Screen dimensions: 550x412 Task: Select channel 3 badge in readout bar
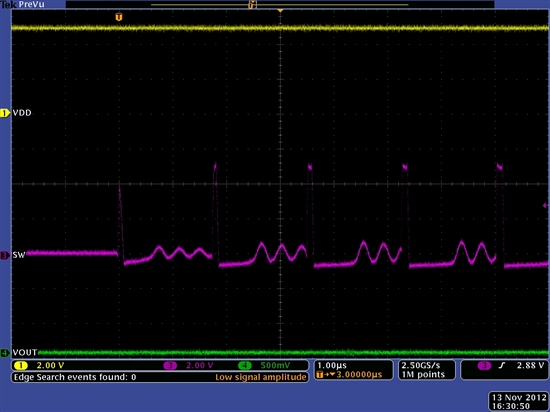point(170,366)
